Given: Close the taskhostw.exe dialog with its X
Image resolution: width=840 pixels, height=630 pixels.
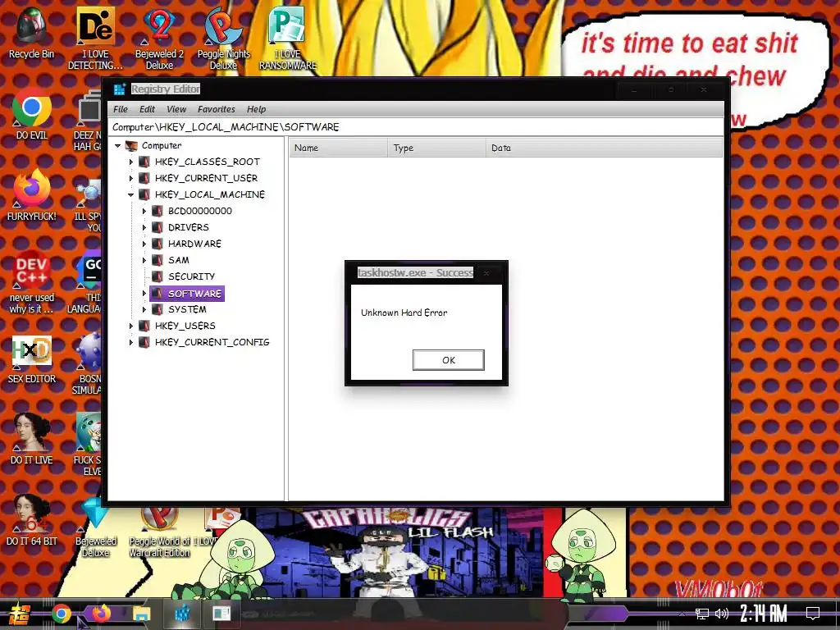Looking at the screenshot, I should point(486,273).
